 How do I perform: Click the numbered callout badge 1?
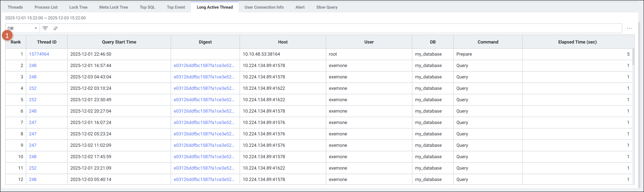[x=7, y=36]
